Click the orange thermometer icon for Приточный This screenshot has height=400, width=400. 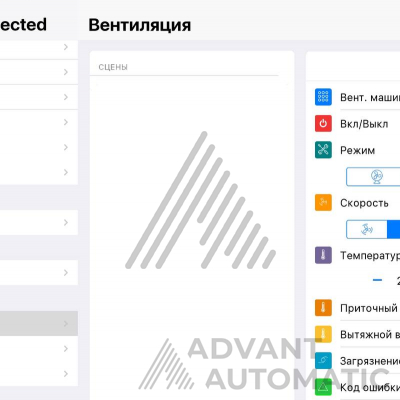tap(323, 308)
